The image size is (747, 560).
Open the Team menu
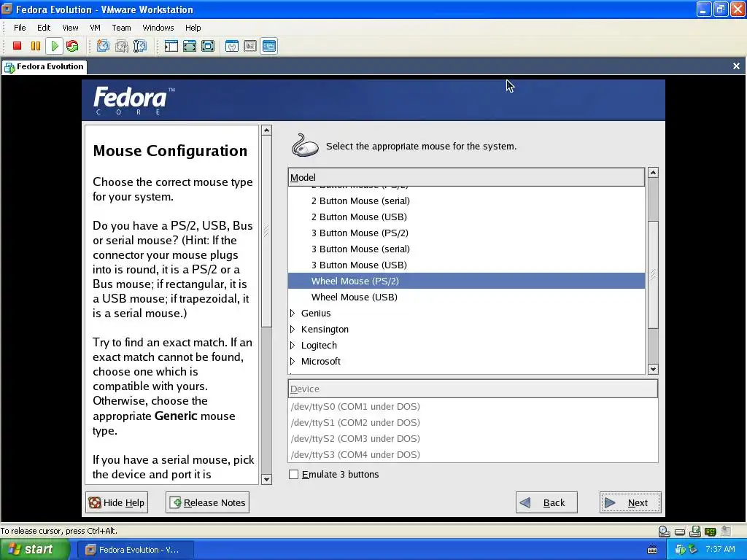122,28
